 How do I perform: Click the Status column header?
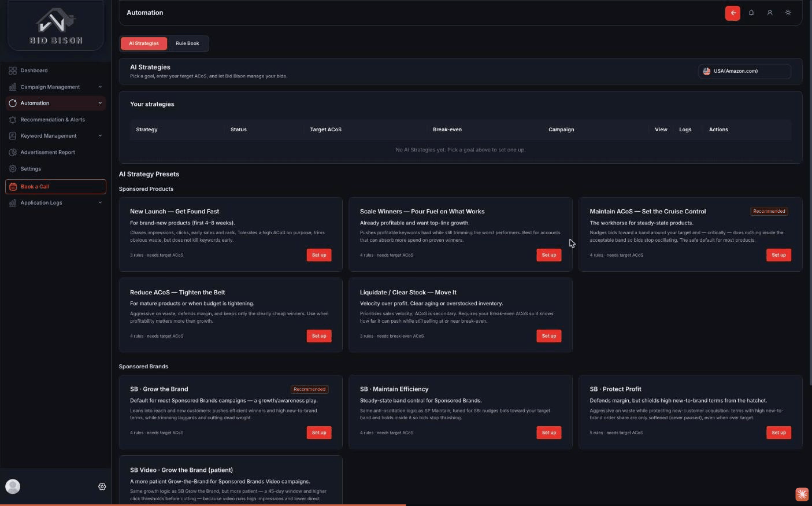239,130
